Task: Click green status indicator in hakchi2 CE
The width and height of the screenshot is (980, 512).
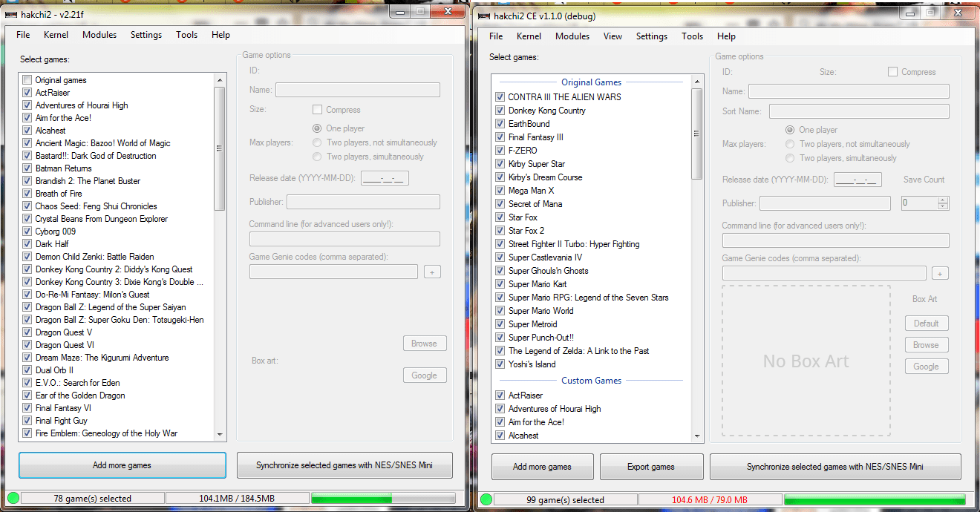Action: coord(486,499)
